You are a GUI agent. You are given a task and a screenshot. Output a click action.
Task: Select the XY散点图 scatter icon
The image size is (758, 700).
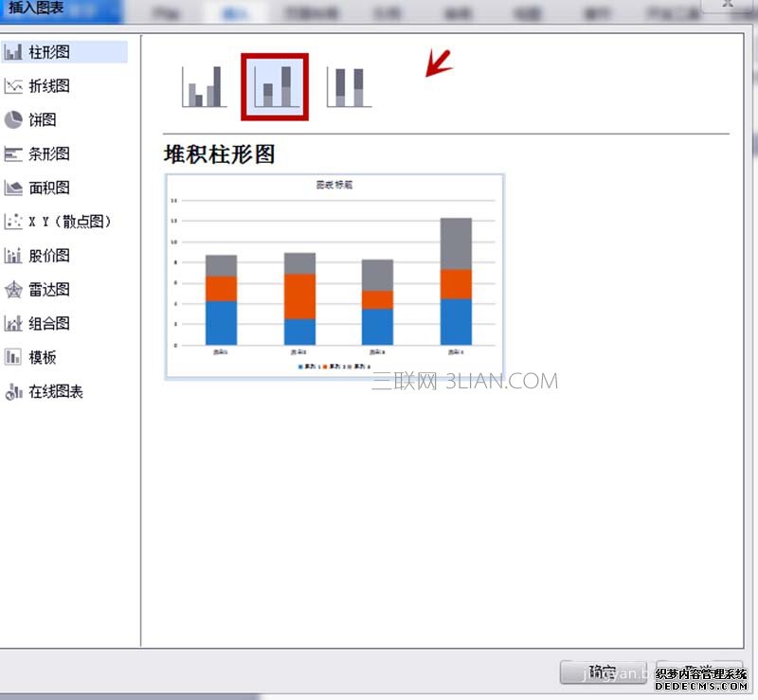(x=13, y=222)
